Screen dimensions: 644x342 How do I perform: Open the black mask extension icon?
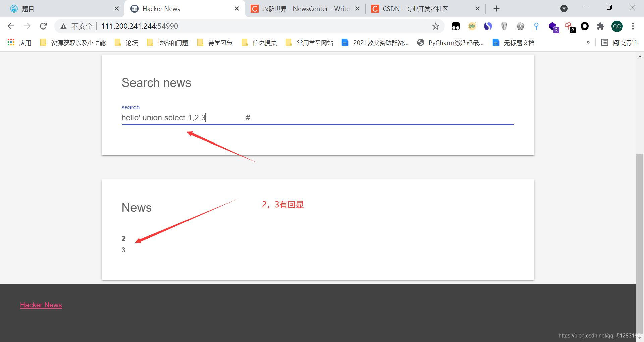click(455, 26)
